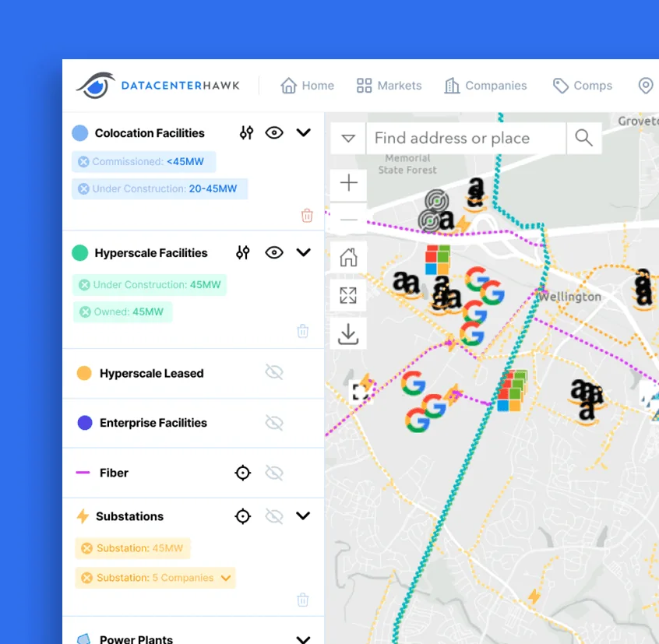
Task: Click the Hyperscale Leased orange color dot
Action: coord(84,373)
